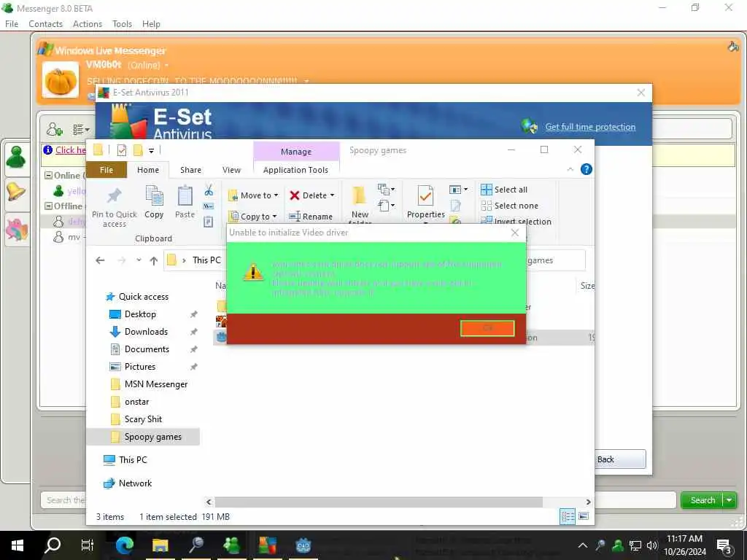Screen dimensions: 747x560
Task: Click the Paste shortcut icon in ribbon
Action: [x=208, y=222]
